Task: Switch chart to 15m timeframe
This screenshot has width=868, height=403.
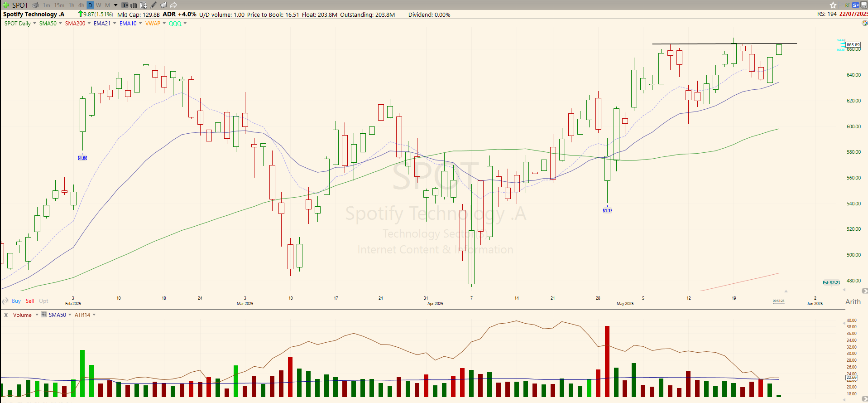Action: click(x=59, y=5)
